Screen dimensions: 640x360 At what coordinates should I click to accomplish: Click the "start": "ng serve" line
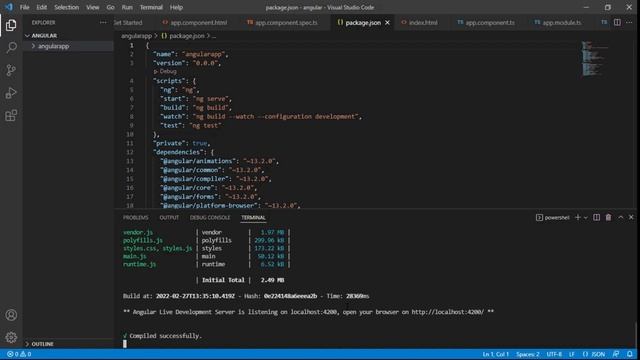click(x=196, y=99)
